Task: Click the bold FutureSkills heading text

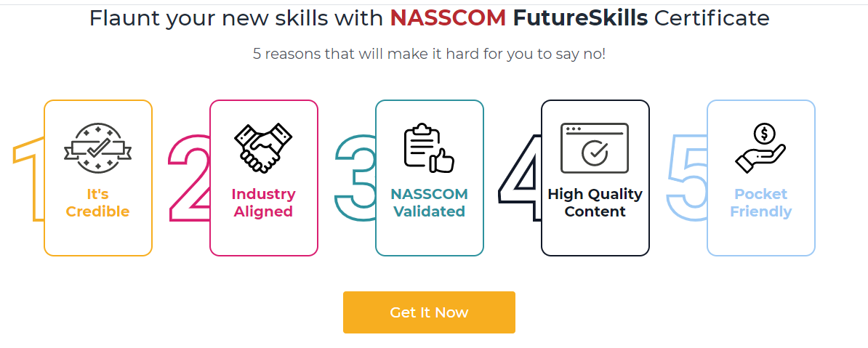Action: (580, 18)
